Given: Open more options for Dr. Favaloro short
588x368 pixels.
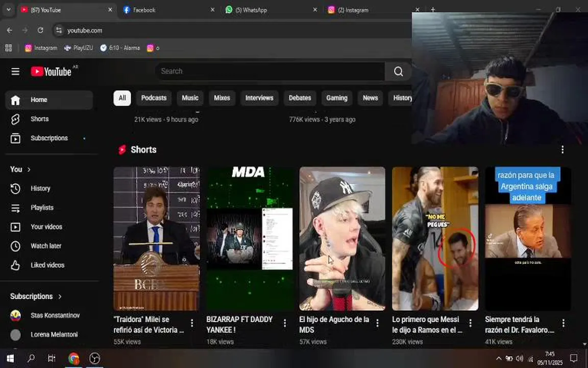Looking at the screenshot, I should [x=563, y=323].
